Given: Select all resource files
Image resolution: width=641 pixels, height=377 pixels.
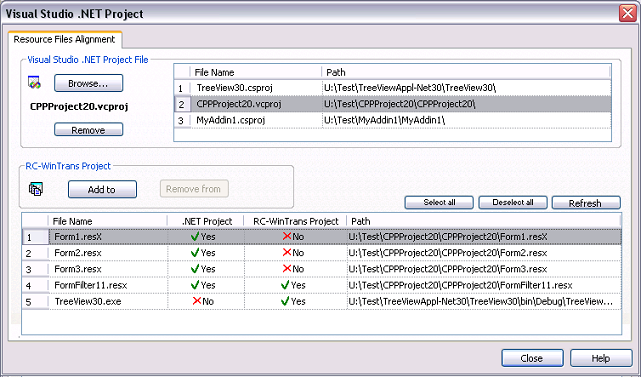Looking at the screenshot, I should coord(439,202).
